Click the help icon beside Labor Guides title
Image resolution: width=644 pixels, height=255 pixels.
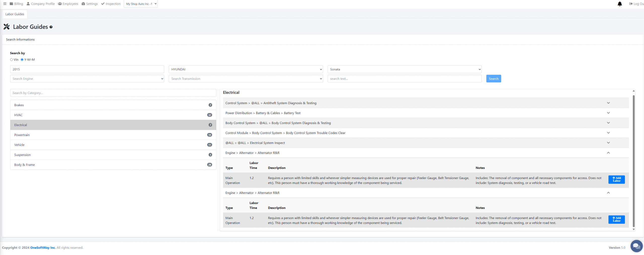tap(51, 27)
